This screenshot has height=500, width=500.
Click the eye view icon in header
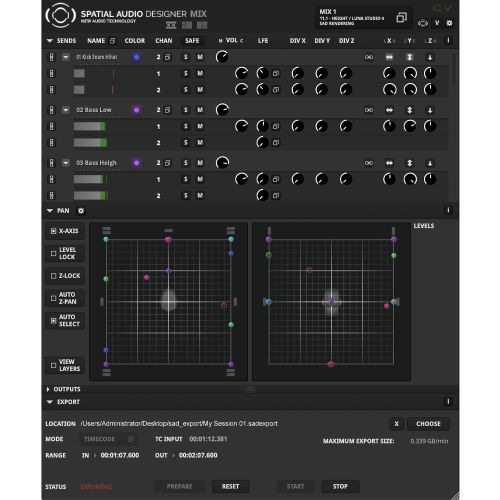(423, 23)
